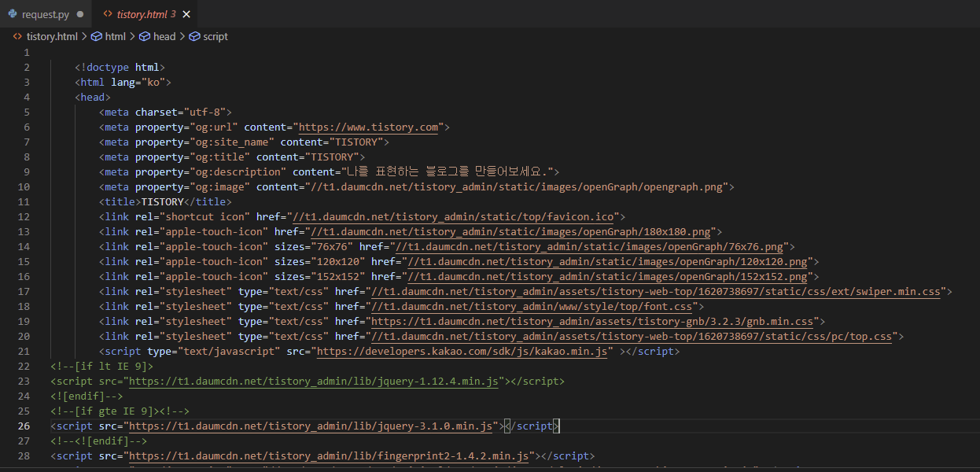Screen dimensions: 980x472
Task: Switch to the request.py tab
Action: pyautogui.click(x=46, y=14)
